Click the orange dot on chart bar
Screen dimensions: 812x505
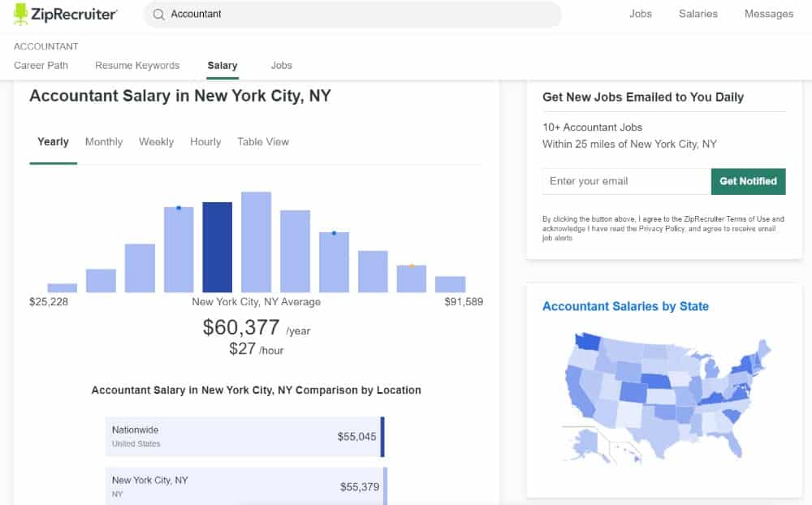click(412, 265)
